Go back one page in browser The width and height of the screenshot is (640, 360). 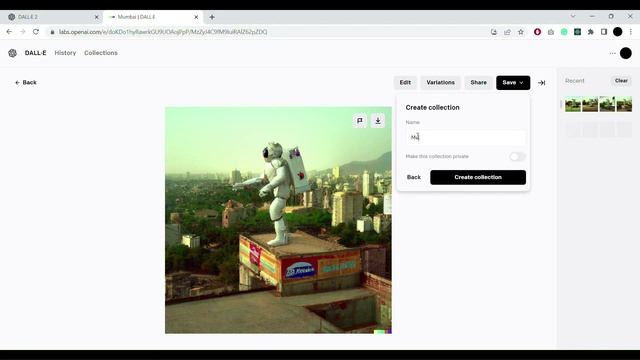coord(9,32)
